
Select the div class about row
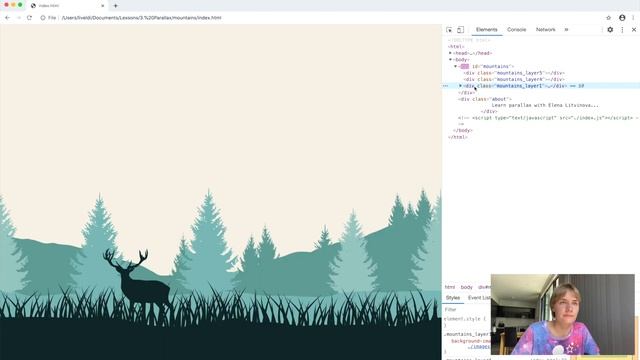(484, 99)
